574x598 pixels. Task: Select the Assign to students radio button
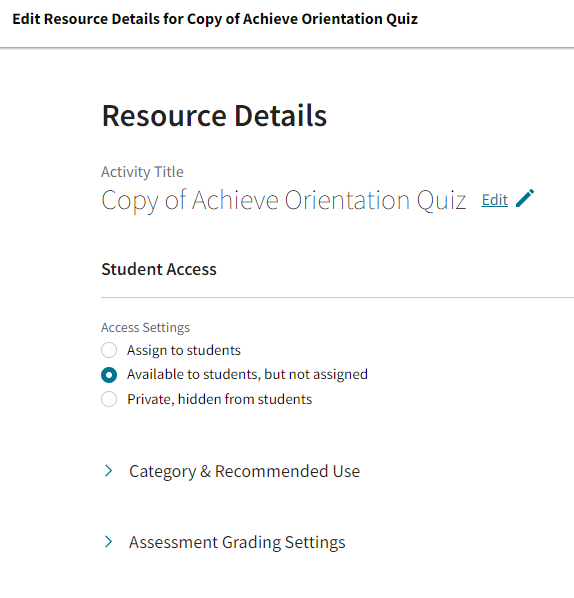(x=109, y=350)
